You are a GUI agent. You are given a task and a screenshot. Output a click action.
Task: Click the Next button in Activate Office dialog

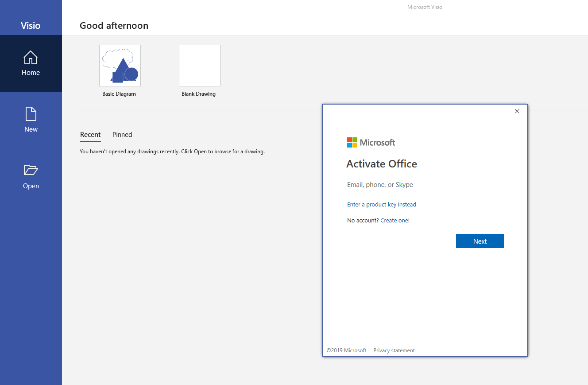[480, 241]
